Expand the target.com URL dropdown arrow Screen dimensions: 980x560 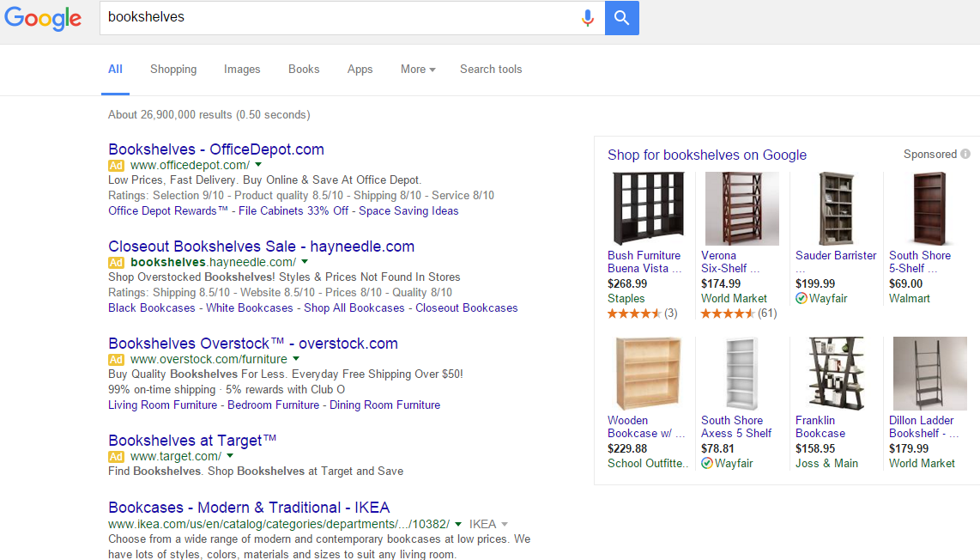tap(230, 456)
